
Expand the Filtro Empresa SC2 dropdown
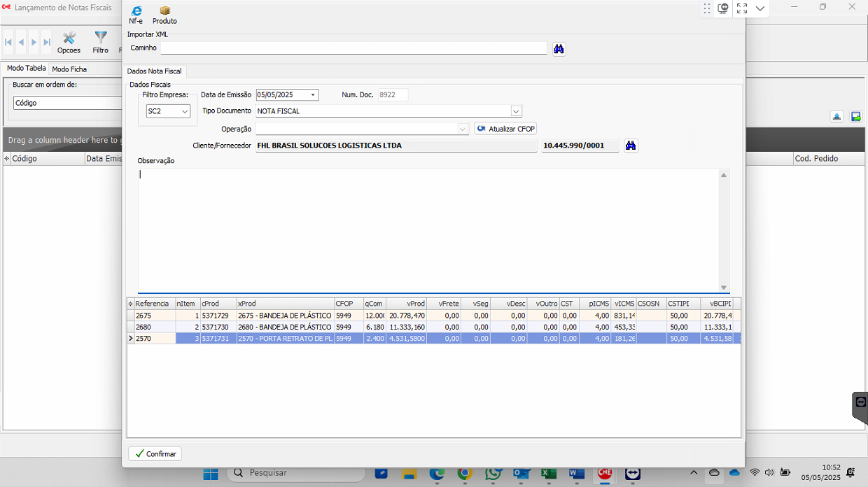pos(185,111)
